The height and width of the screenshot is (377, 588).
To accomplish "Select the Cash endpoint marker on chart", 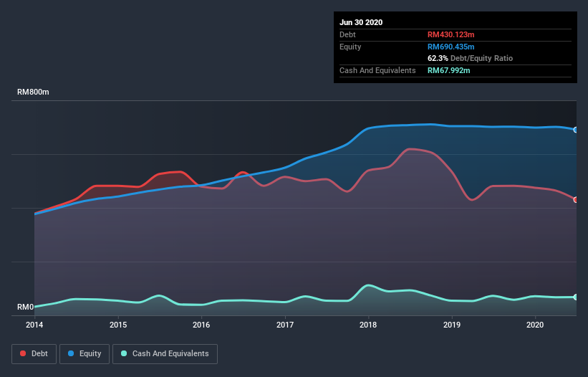I will [x=576, y=297].
